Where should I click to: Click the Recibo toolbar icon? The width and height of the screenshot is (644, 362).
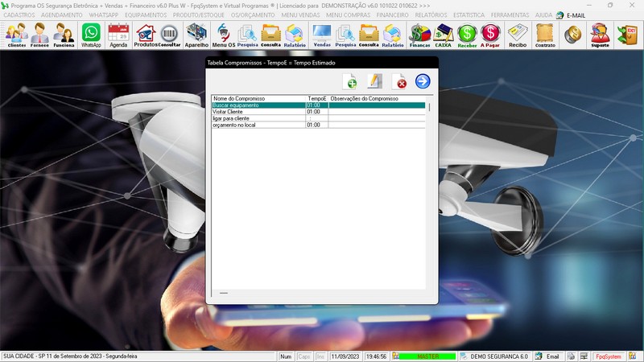pyautogui.click(x=518, y=35)
